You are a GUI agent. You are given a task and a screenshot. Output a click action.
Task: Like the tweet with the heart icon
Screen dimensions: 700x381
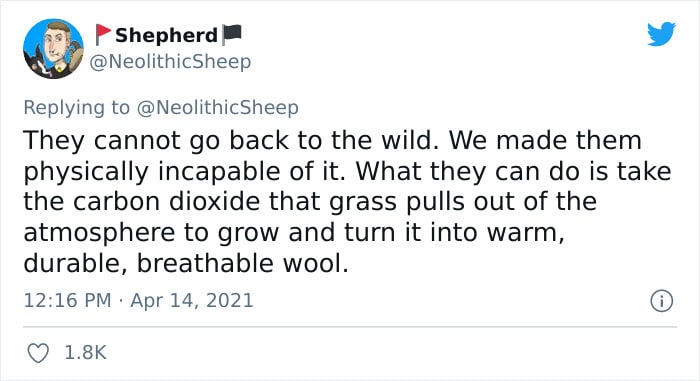coord(38,353)
